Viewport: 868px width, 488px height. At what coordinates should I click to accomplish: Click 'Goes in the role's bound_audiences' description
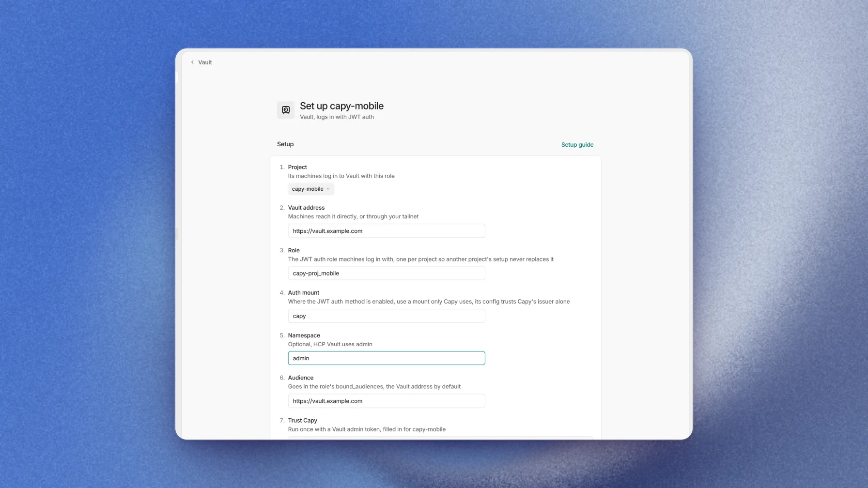pyautogui.click(x=374, y=387)
